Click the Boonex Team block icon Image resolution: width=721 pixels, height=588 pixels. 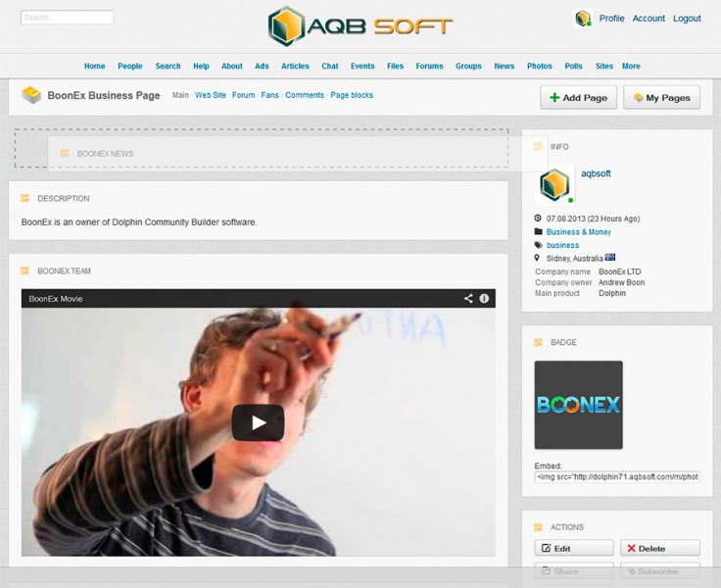click(24, 270)
